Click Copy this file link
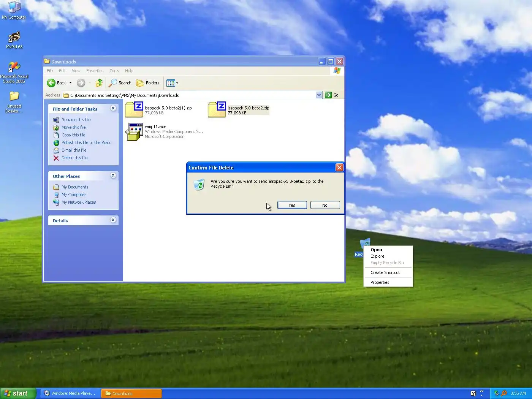 point(73,135)
